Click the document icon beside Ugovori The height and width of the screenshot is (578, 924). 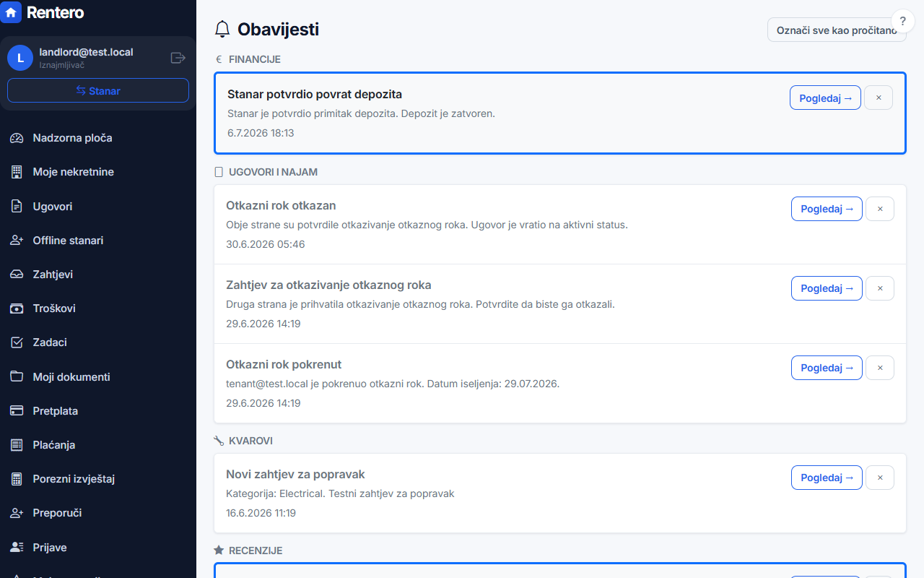coord(17,207)
